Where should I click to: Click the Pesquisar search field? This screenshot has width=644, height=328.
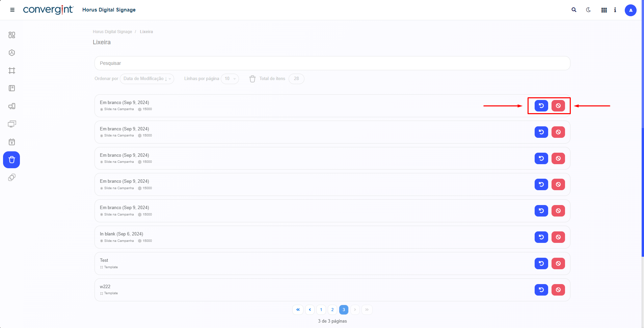point(332,63)
